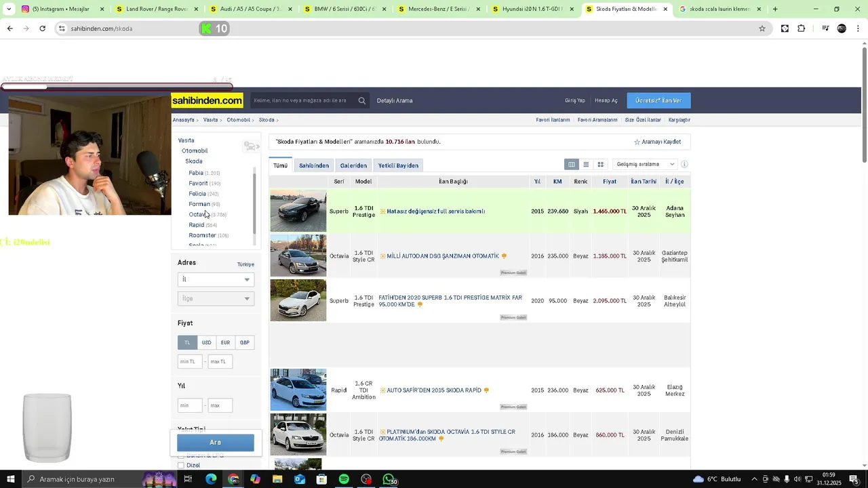Open the Rapid 2015 listing thumbnail
The image size is (868, 488).
(x=298, y=390)
